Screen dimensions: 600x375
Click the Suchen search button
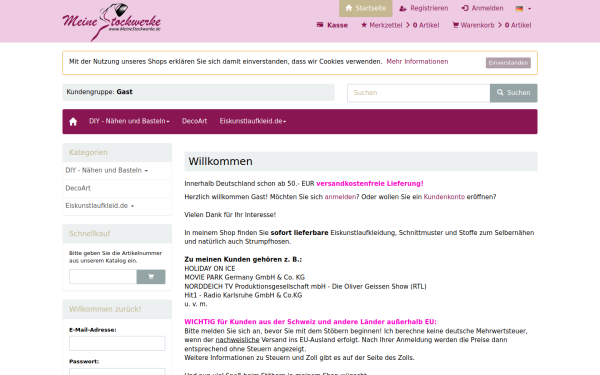[x=514, y=93]
